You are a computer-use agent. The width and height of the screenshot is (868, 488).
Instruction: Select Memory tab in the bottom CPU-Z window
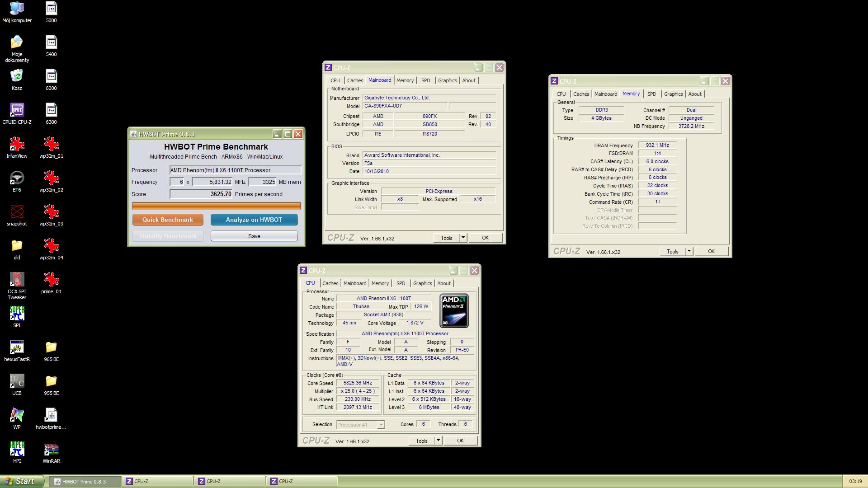[380, 283]
